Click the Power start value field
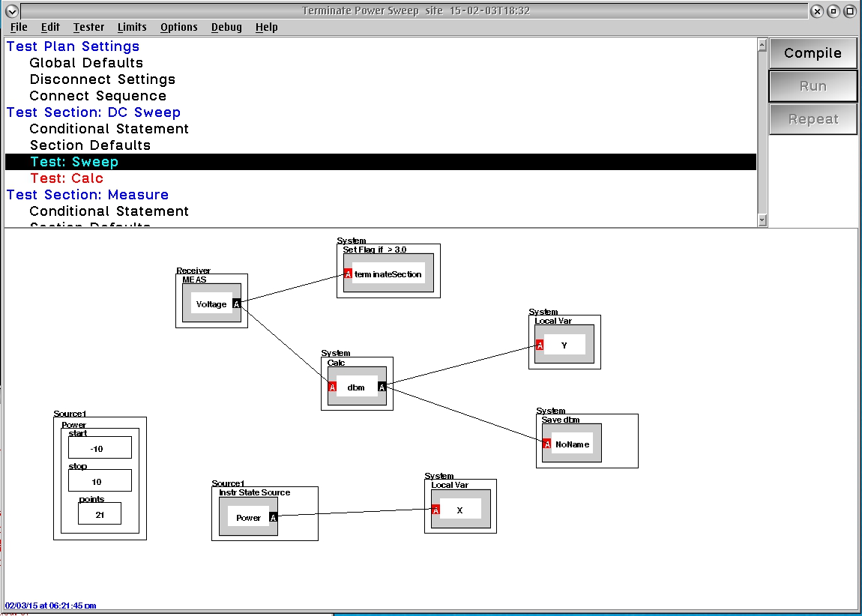The height and width of the screenshot is (616, 862). 100,447
